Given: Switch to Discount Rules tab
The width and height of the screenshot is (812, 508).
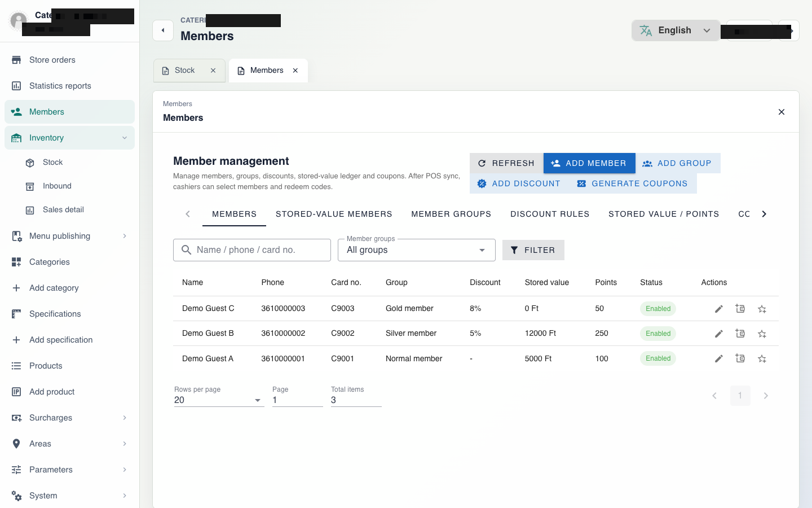Looking at the screenshot, I should (x=550, y=214).
